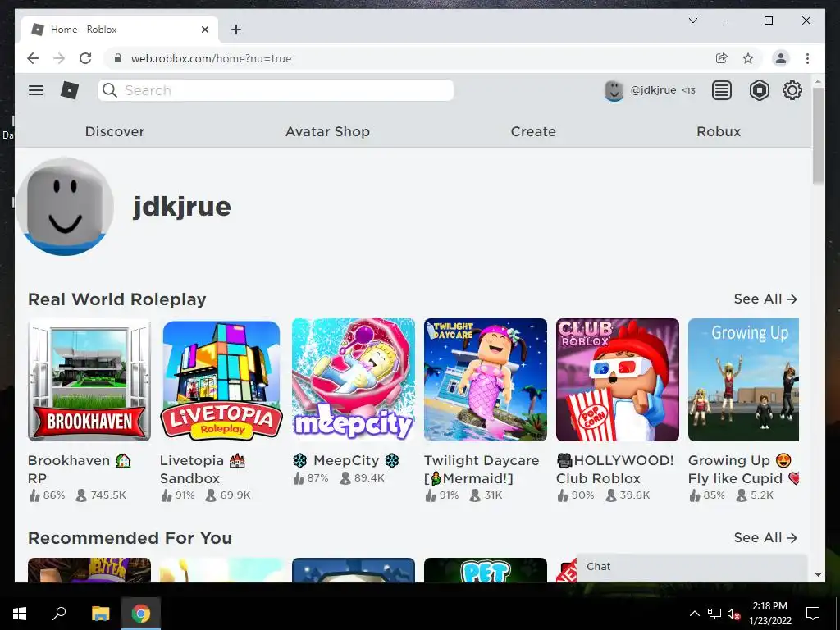The height and width of the screenshot is (630, 840).
Task: Open the Robux hexagon icon
Action: pyautogui.click(x=759, y=90)
